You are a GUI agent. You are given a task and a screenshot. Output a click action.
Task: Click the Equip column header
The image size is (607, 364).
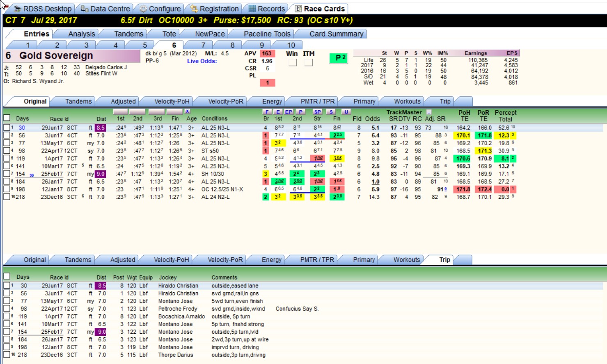tap(146, 278)
